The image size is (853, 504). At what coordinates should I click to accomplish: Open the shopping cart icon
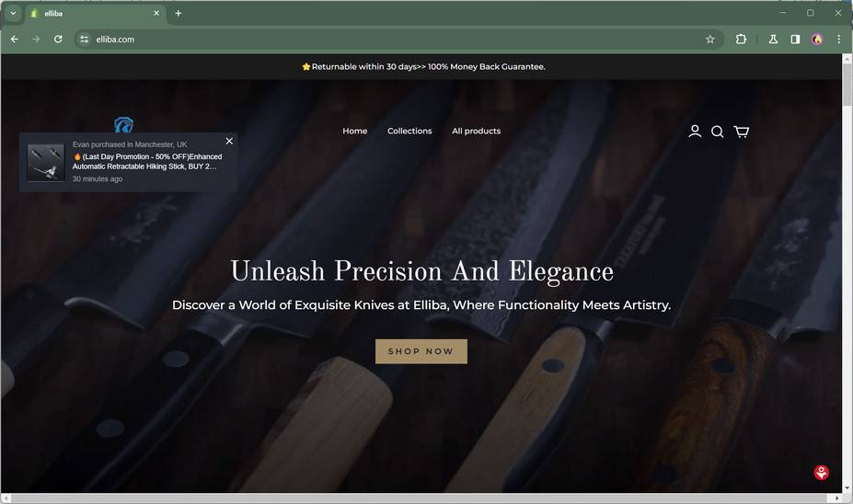[741, 132]
